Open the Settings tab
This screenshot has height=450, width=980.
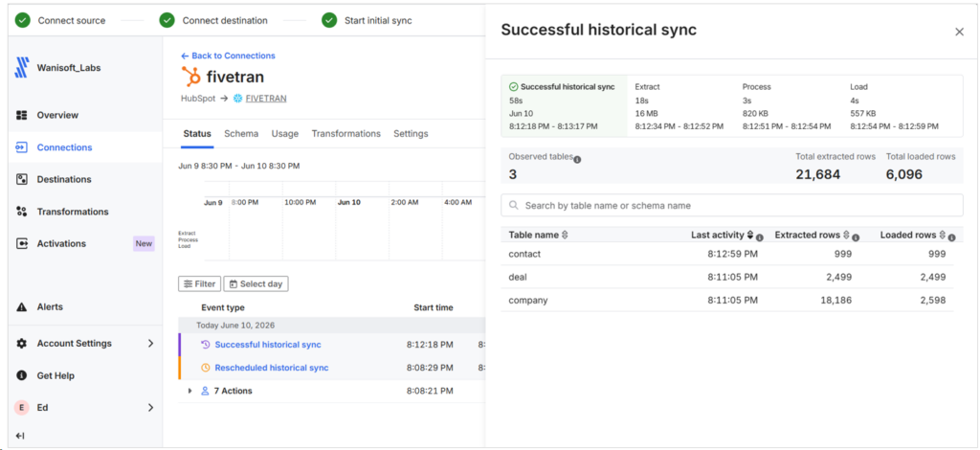[411, 134]
